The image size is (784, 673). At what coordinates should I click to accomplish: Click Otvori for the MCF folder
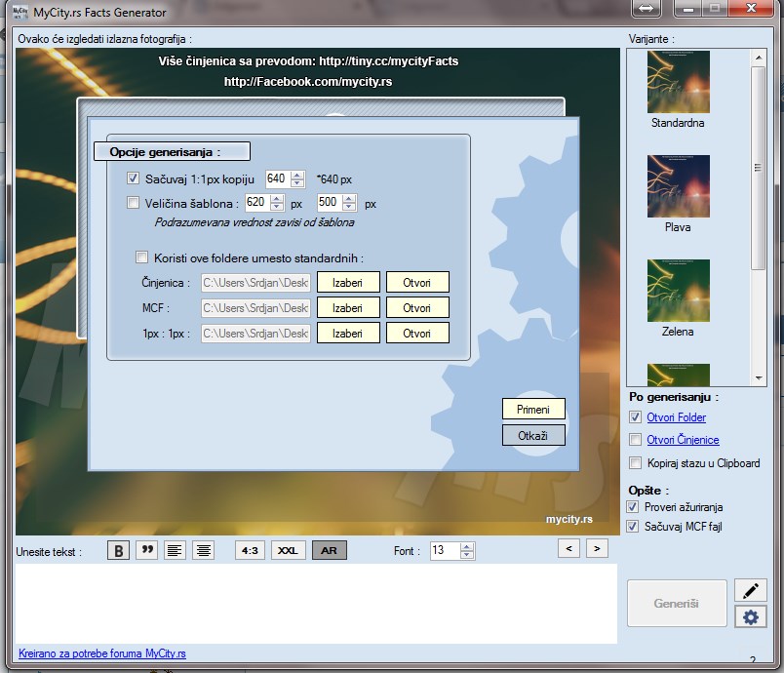point(417,307)
